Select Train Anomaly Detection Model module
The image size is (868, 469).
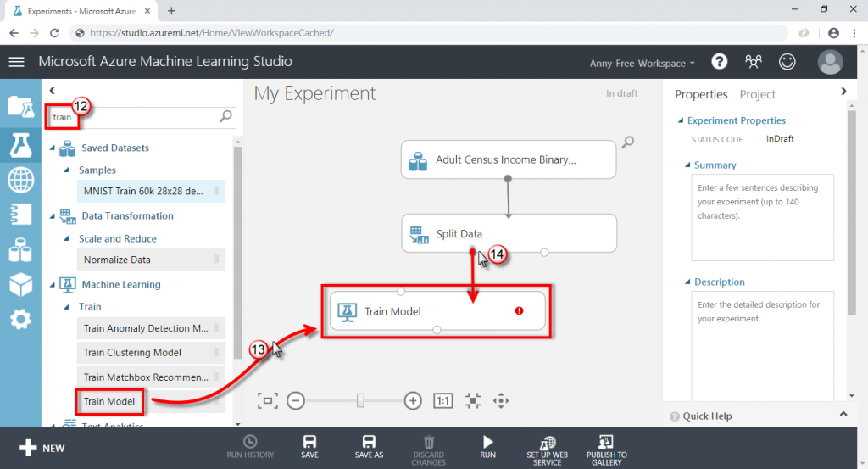click(151, 328)
